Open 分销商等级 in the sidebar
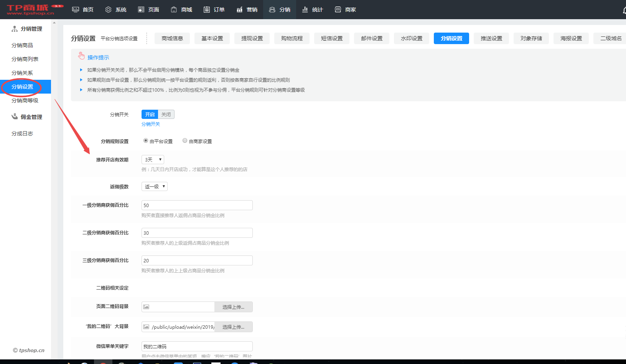 pyautogui.click(x=25, y=100)
